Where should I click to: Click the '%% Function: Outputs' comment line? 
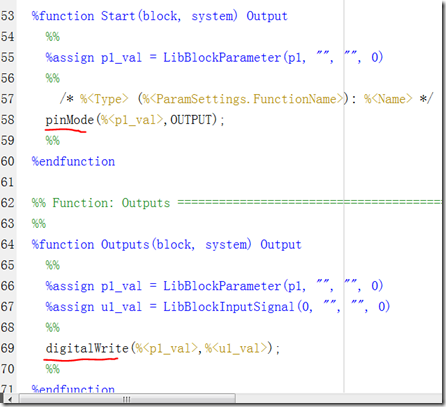[237, 203]
